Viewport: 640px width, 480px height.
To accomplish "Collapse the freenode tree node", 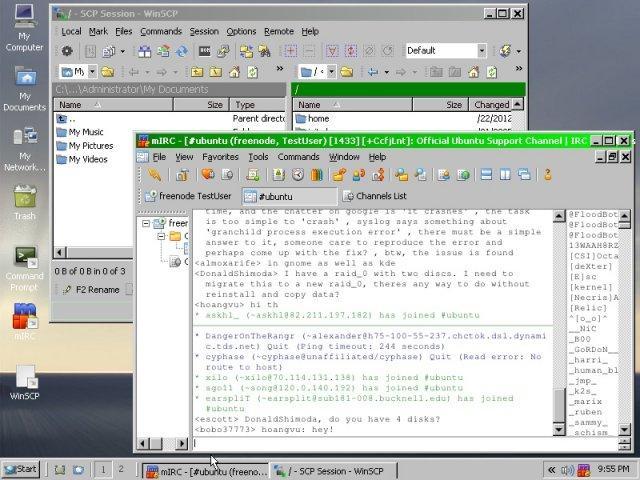I will coord(147,223).
